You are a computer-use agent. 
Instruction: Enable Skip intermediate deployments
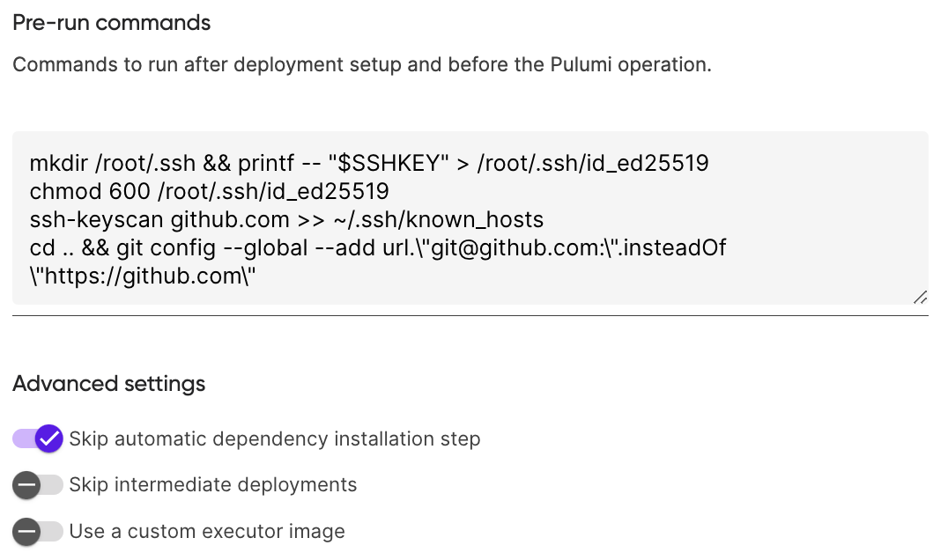coord(38,484)
